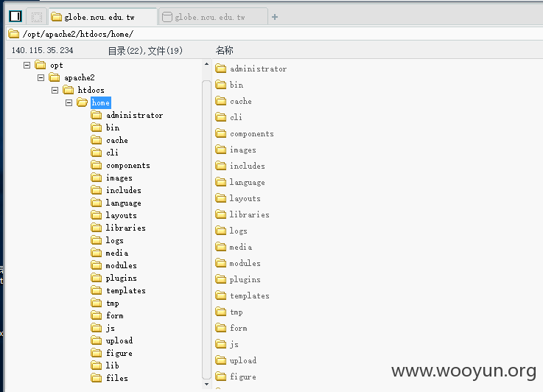The image size is (543, 392).
Task: Click modules folder icon in file list
Action: 220,263
